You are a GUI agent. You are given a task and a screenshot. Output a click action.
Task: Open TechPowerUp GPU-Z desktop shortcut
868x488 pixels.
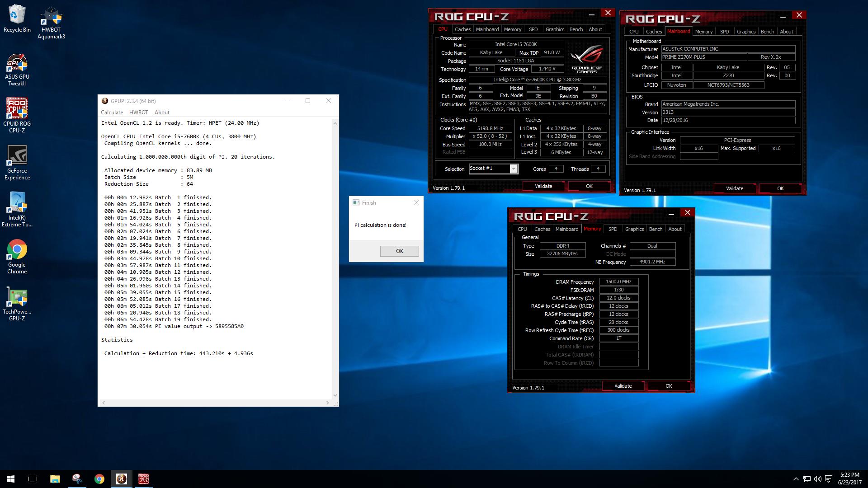(17, 304)
